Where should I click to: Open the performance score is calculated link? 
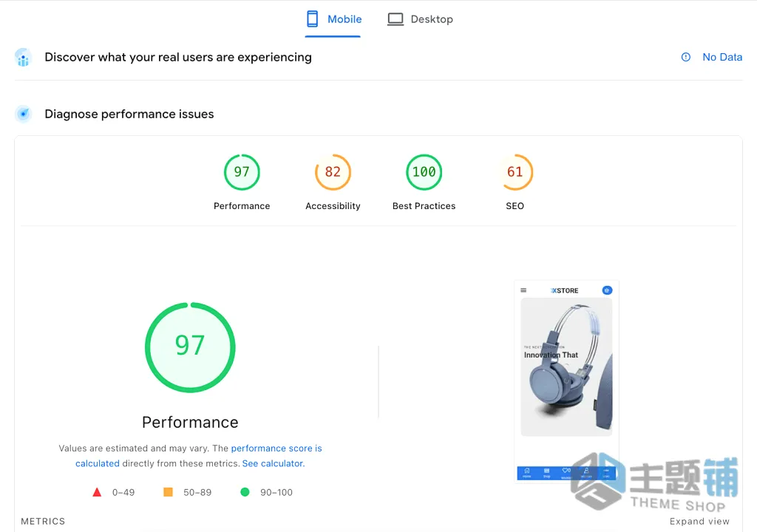point(198,456)
